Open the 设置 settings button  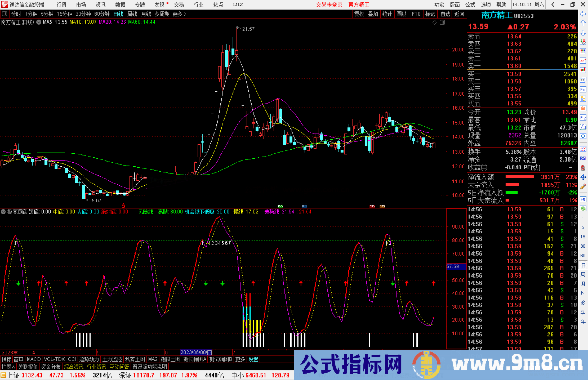(253, 359)
